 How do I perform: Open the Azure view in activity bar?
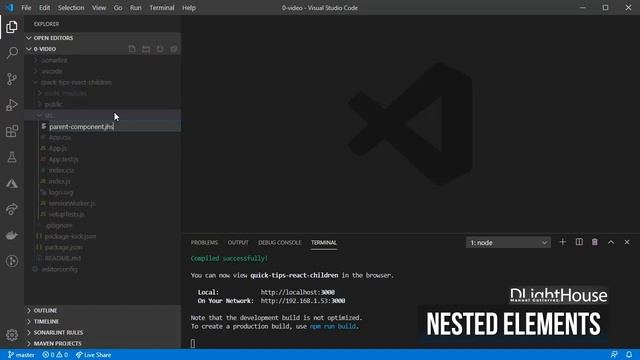point(12,183)
